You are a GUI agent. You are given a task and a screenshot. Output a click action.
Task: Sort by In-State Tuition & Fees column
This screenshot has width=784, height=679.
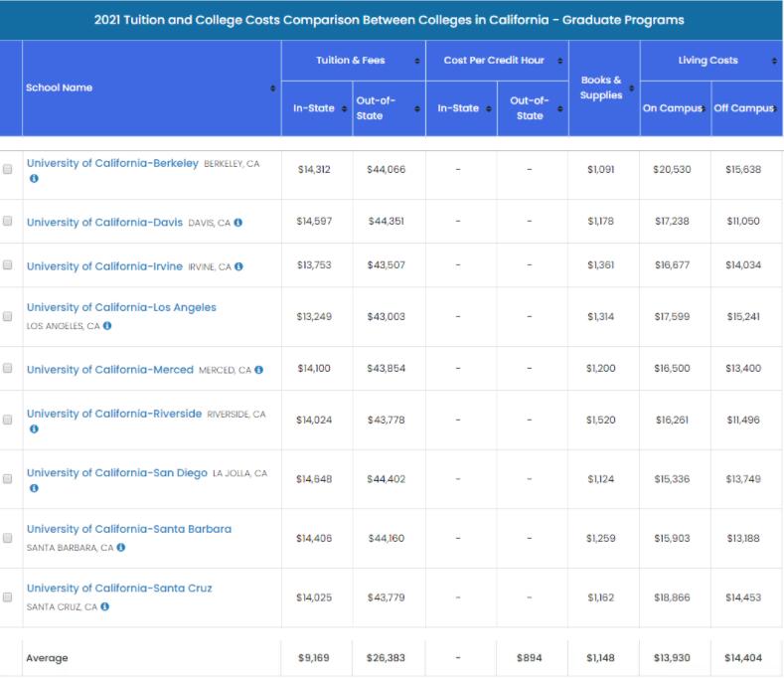344,108
